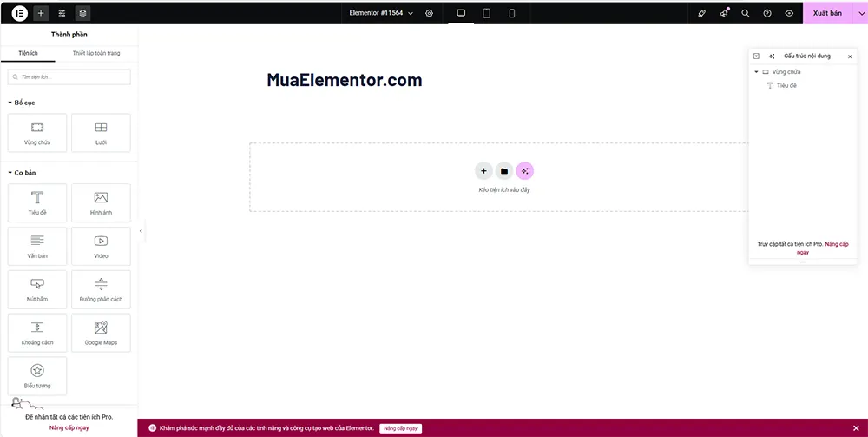Select the Tiện ích tab

[x=28, y=53]
